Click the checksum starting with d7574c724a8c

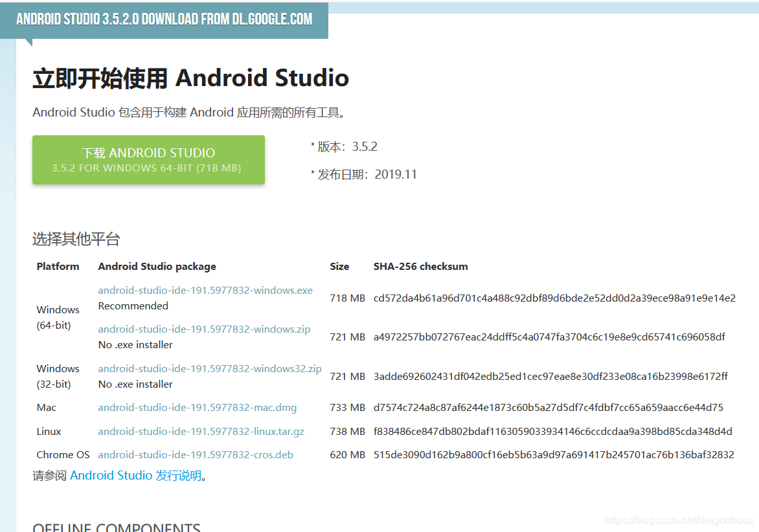[549, 408]
